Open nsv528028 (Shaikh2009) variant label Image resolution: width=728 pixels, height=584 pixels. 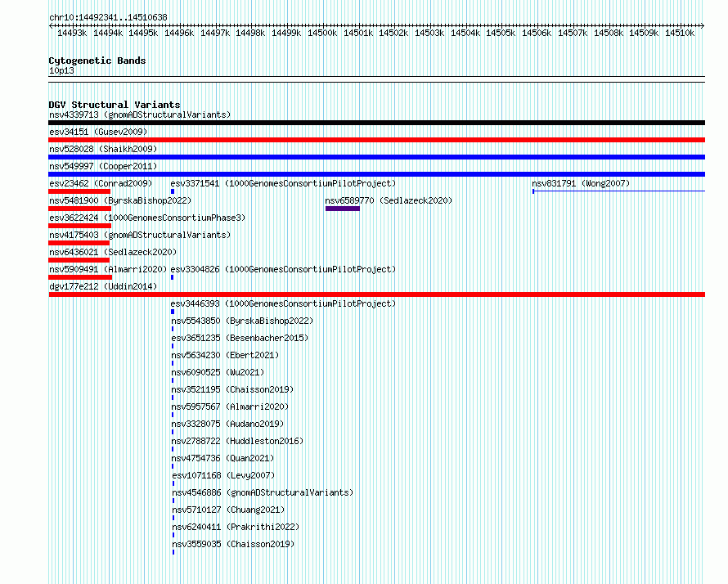(103, 149)
